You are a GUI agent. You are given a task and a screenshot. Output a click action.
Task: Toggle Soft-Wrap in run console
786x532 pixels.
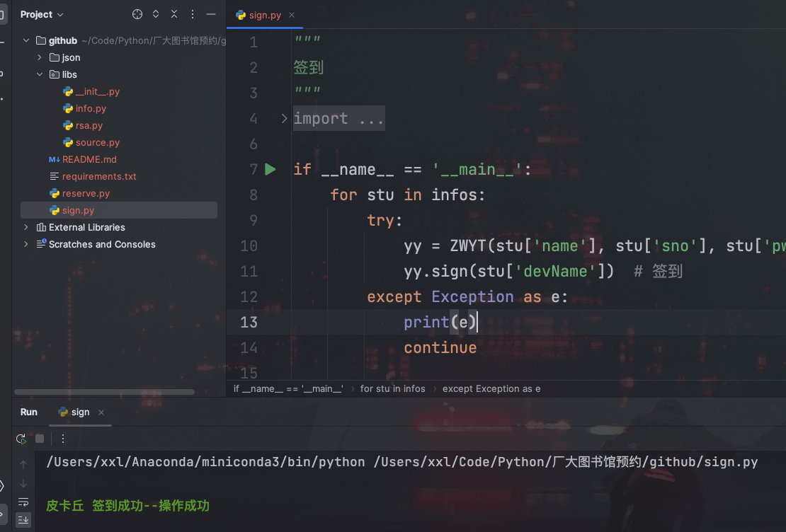tap(23, 502)
